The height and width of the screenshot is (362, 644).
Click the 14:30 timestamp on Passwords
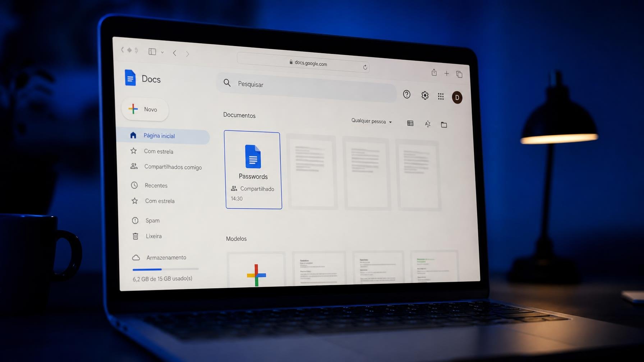coord(236,199)
